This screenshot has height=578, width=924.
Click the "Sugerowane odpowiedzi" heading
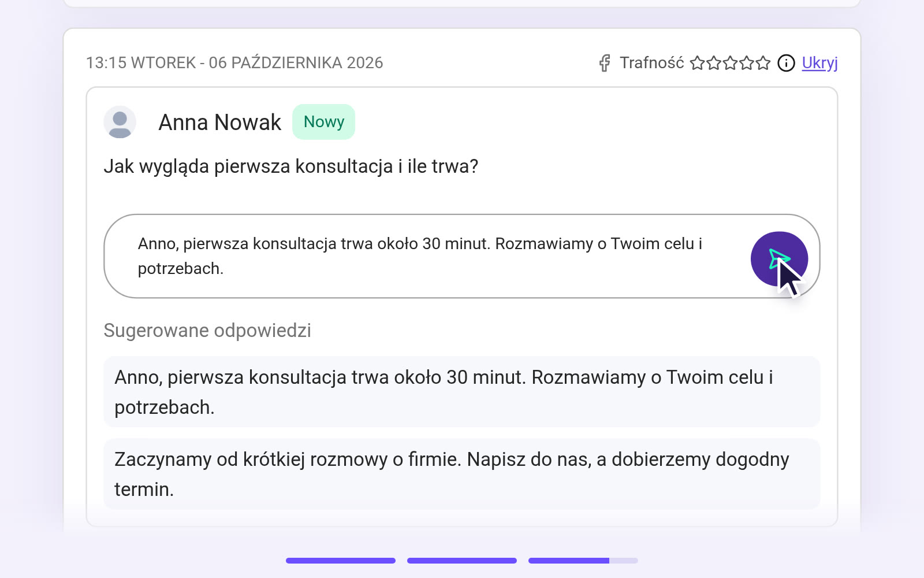pyautogui.click(x=207, y=331)
